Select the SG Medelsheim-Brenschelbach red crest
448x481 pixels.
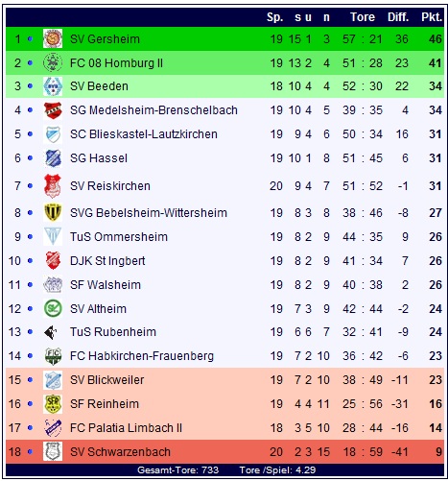click(x=53, y=110)
